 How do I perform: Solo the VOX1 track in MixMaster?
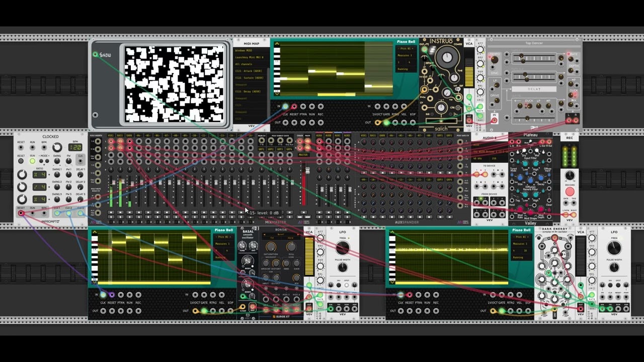click(x=111, y=217)
